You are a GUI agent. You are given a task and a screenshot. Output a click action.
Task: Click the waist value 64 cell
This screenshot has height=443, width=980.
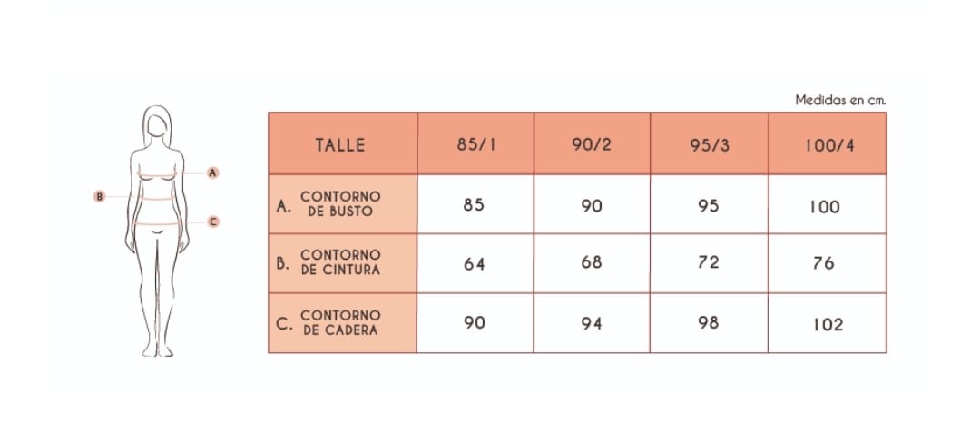tap(475, 263)
